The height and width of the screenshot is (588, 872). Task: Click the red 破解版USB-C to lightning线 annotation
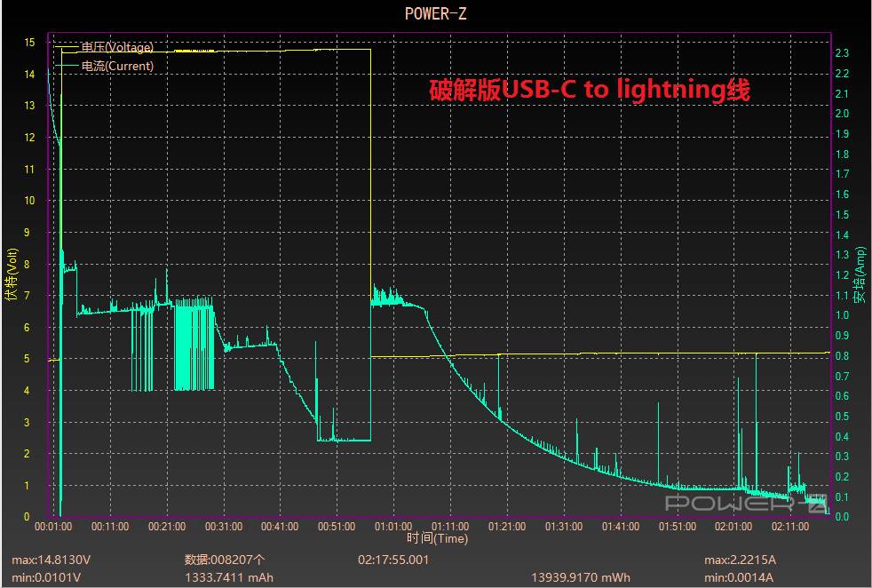click(590, 90)
